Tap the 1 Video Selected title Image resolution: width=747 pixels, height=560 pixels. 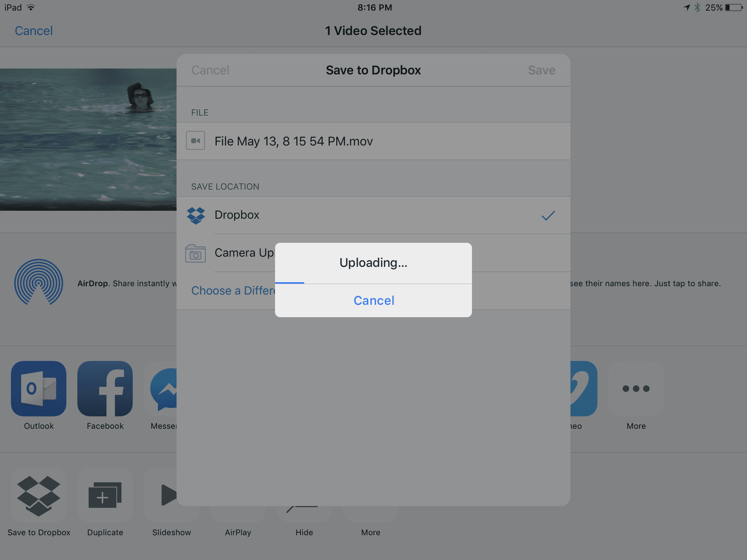point(373,31)
